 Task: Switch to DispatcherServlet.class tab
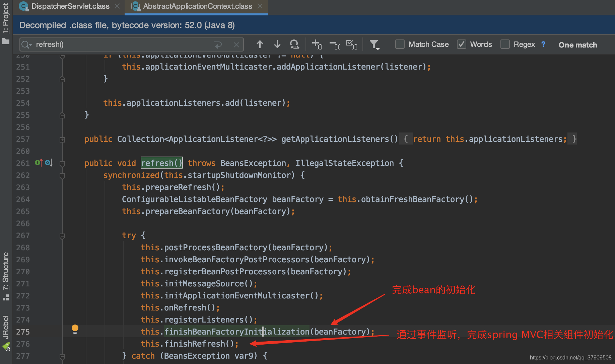[70, 6]
